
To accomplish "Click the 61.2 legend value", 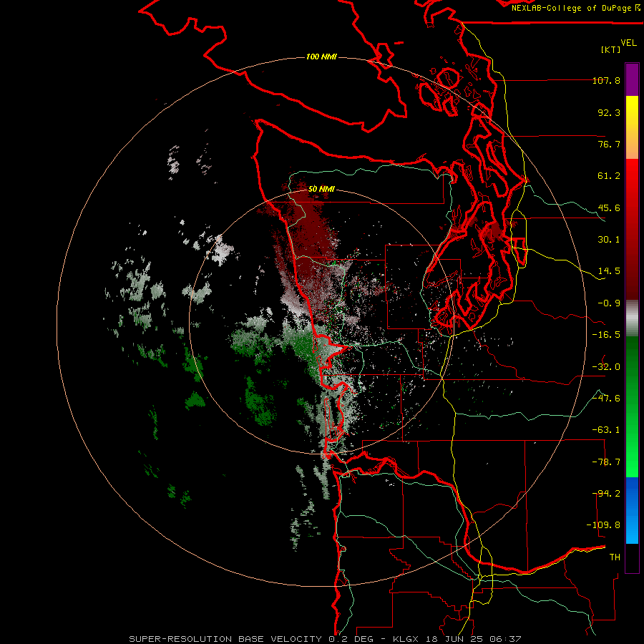I will (x=609, y=176).
